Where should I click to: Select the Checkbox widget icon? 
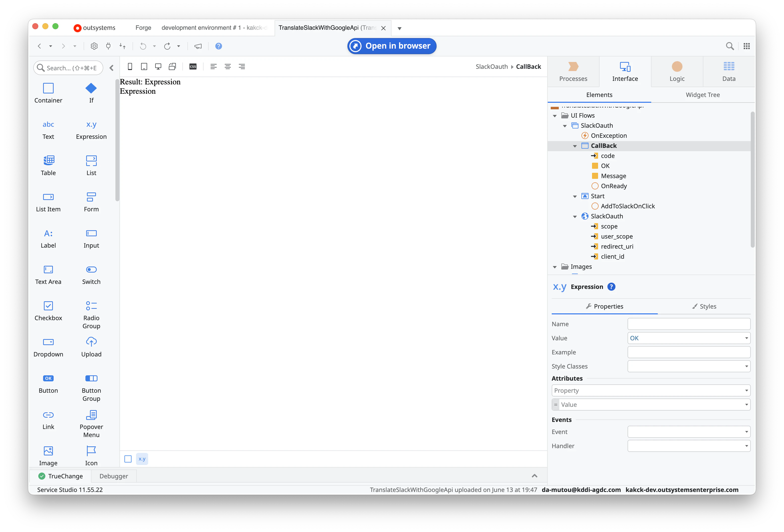point(48,306)
